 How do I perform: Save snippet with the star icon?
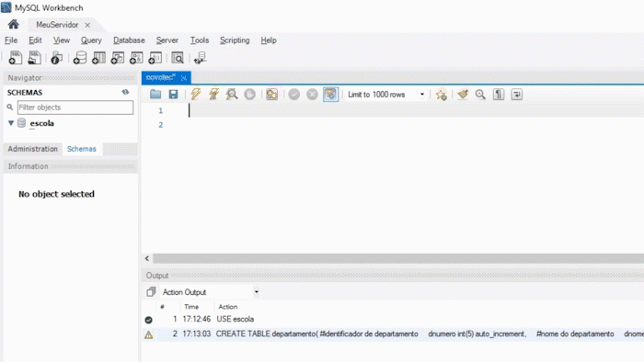pos(441,95)
